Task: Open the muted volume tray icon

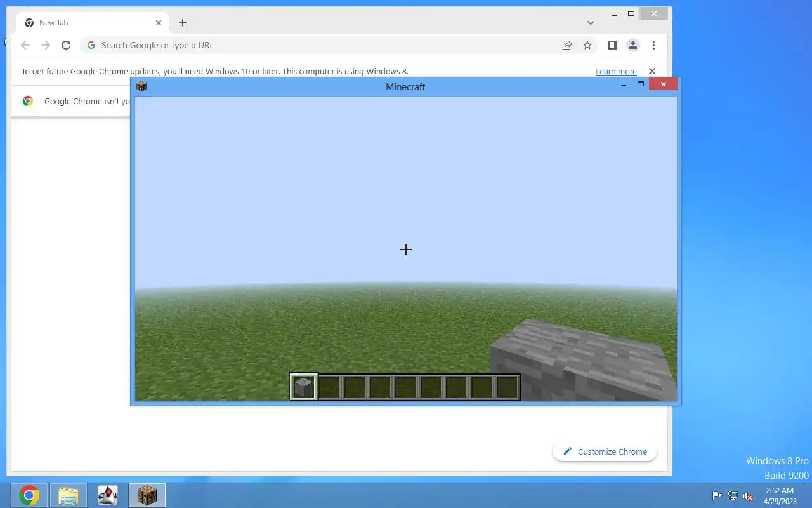Action: 749,496
